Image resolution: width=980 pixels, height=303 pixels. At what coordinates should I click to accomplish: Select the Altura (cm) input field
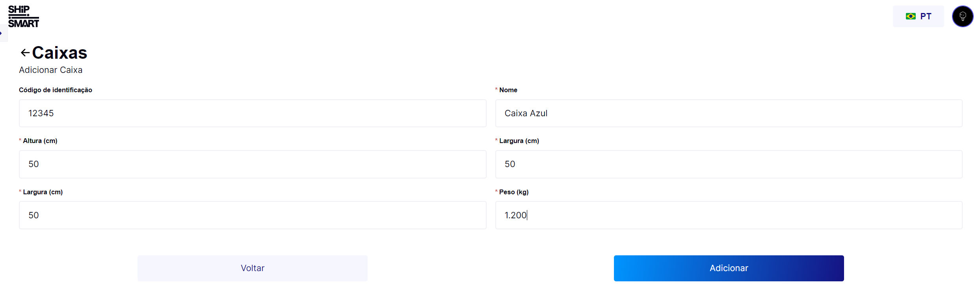click(x=252, y=164)
